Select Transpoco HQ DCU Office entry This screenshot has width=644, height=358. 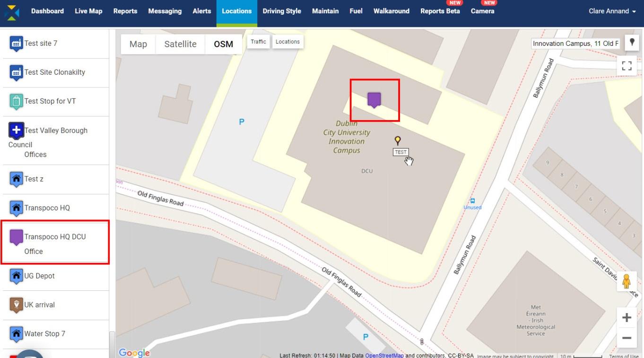point(56,242)
